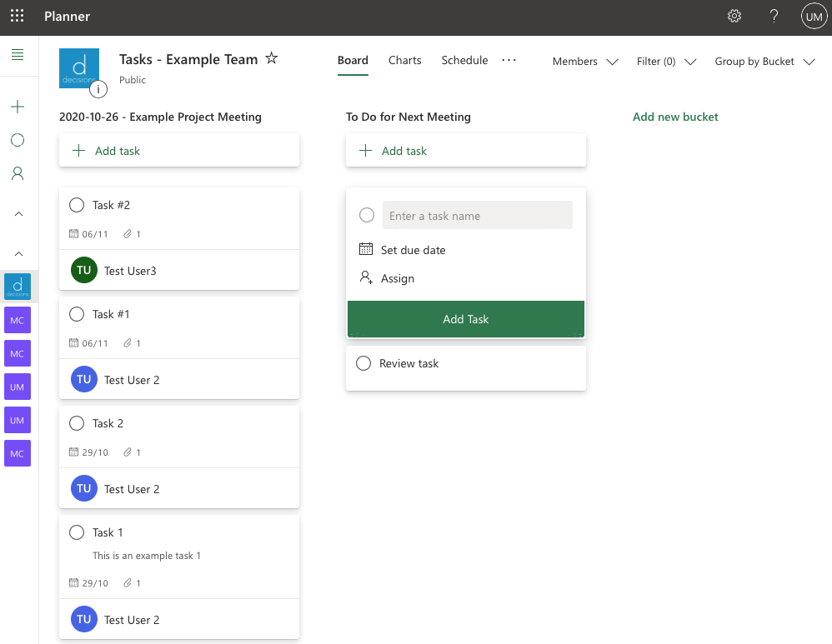This screenshot has width=832, height=644.
Task: Mark Task #2 as complete
Action: pyautogui.click(x=77, y=205)
